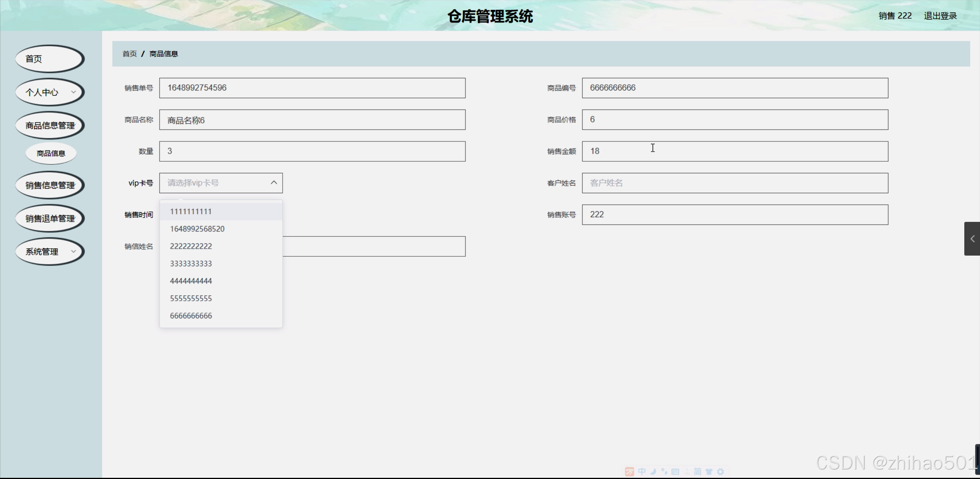
Task: Collapse the vip卡号 dropdown arrow
Action: pyautogui.click(x=273, y=183)
